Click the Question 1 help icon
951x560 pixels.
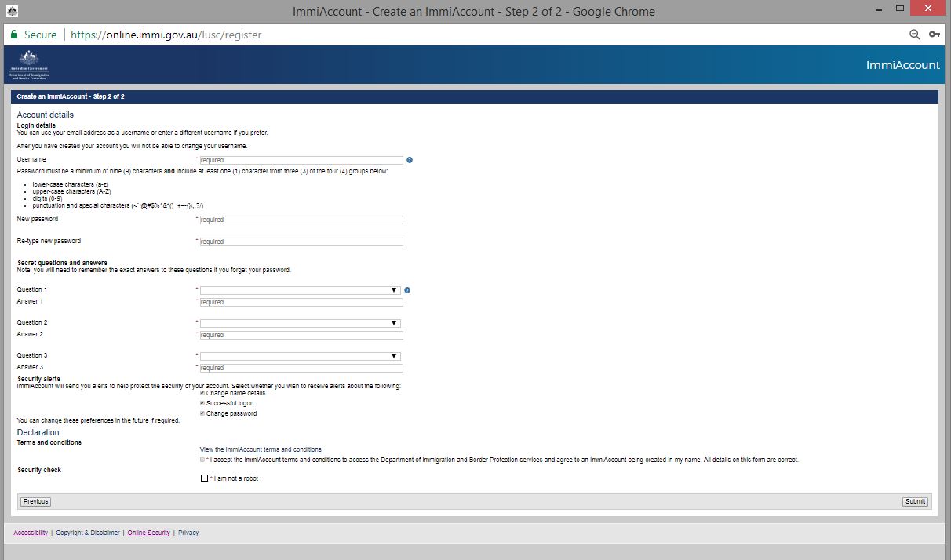[407, 289]
